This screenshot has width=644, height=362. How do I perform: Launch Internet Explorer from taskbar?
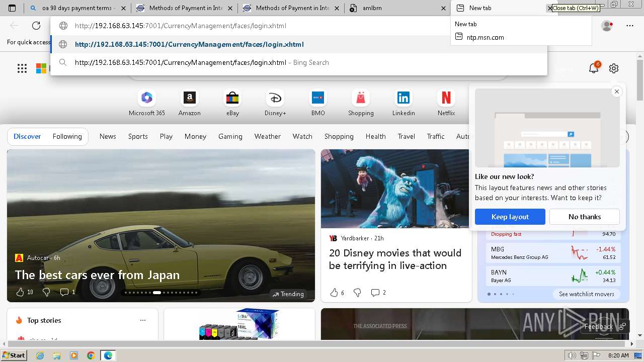(40, 355)
